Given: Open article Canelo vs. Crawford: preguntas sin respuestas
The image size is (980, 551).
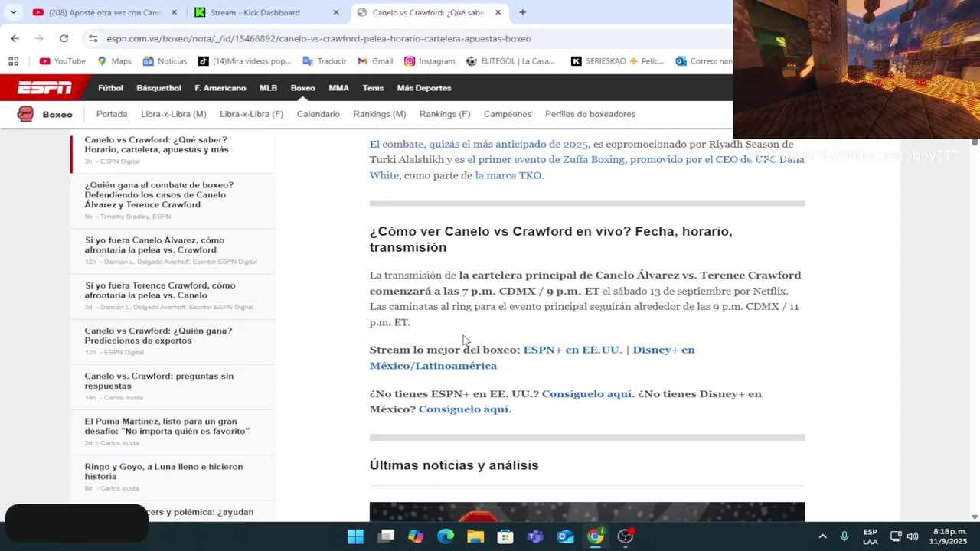Looking at the screenshot, I should (x=159, y=380).
